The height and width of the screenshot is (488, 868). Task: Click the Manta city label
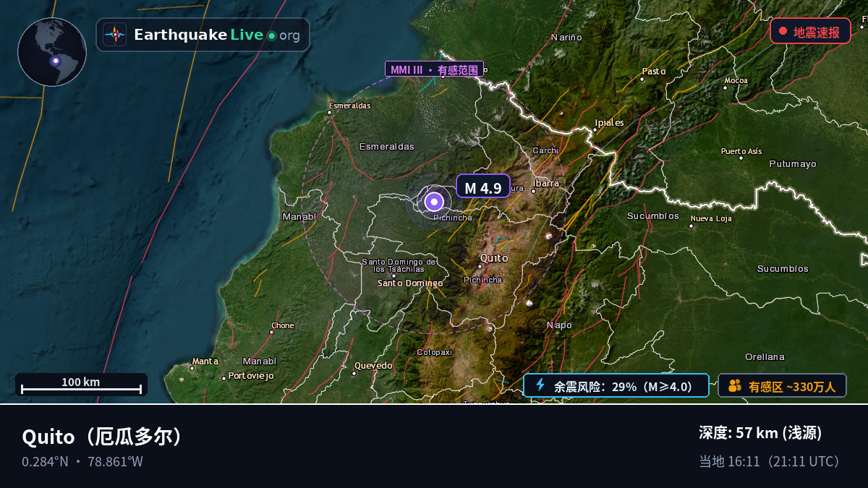[205, 361]
